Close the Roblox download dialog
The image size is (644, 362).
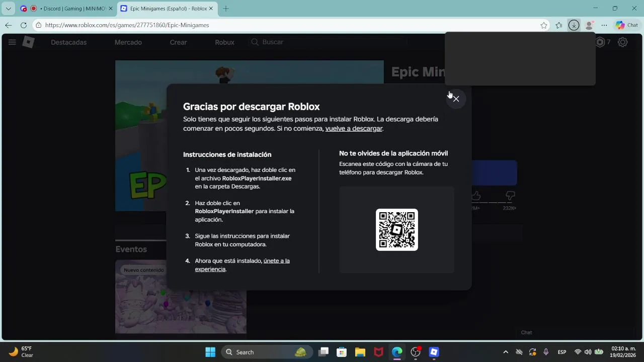click(456, 99)
